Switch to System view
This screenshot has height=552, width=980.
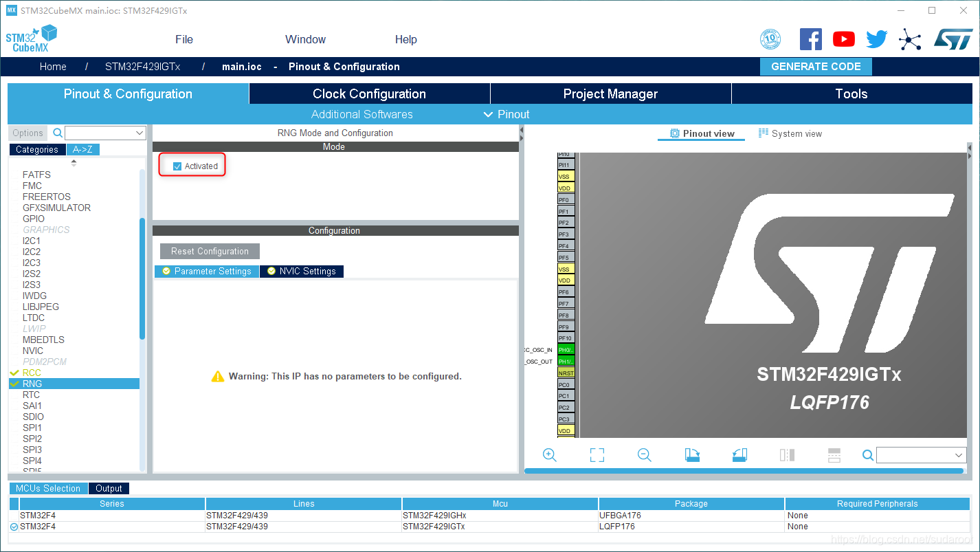coord(790,133)
